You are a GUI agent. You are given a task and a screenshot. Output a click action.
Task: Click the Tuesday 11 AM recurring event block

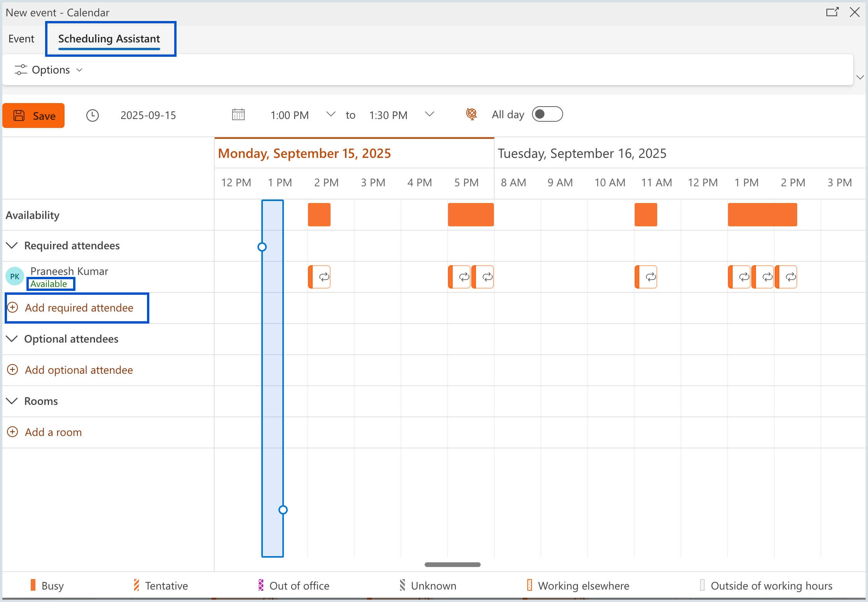(x=646, y=277)
